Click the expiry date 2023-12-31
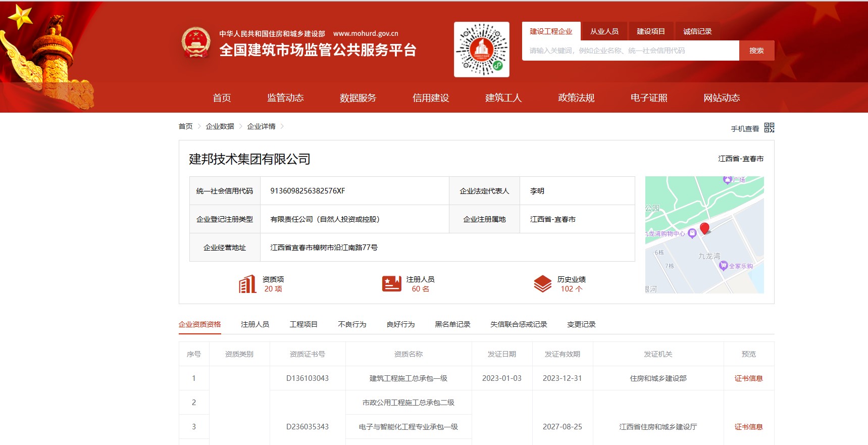 click(x=563, y=378)
